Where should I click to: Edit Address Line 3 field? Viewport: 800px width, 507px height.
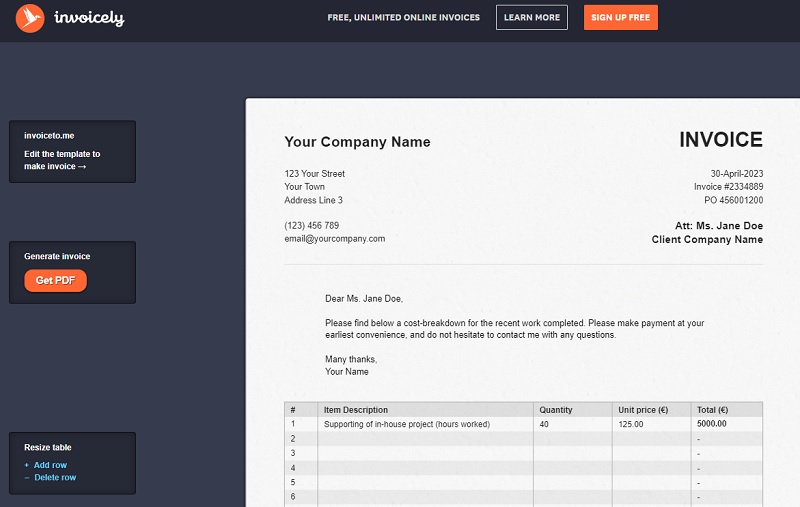(x=313, y=200)
